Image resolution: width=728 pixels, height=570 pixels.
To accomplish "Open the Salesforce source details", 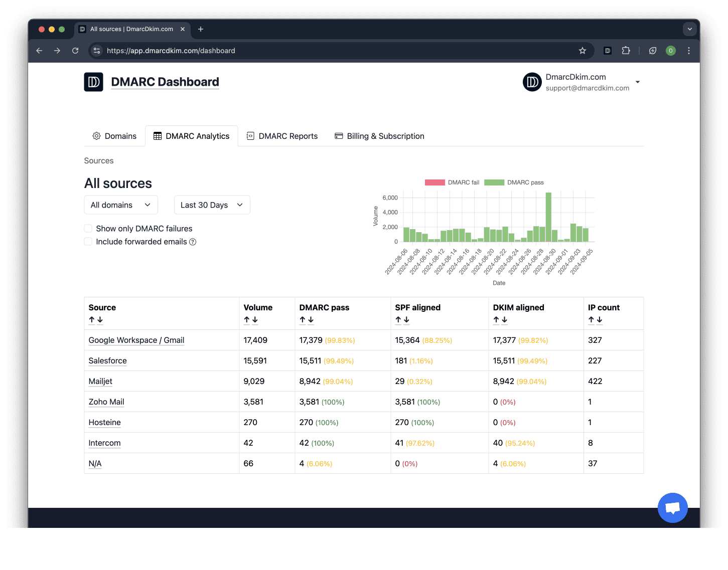I will pos(107,361).
